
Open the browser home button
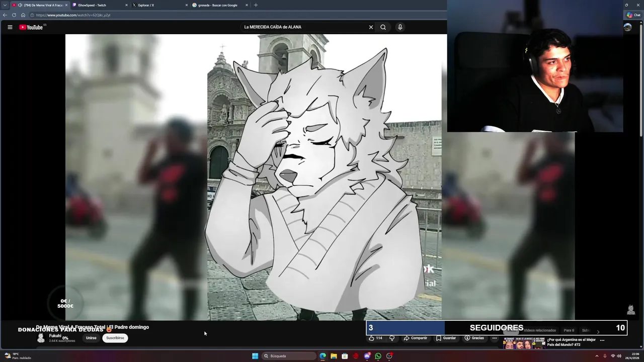tap(23, 15)
